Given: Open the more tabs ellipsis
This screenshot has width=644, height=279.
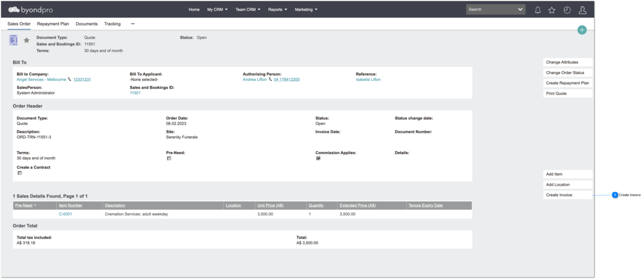Looking at the screenshot, I should pos(133,24).
